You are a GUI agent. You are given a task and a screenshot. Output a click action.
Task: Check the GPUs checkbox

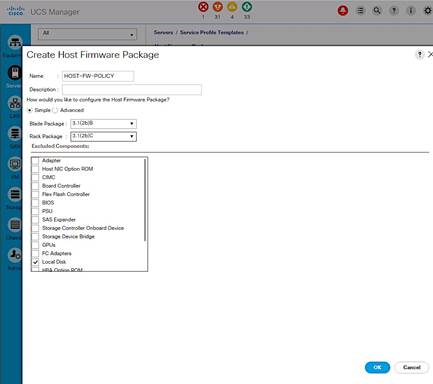tap(35, 245)
